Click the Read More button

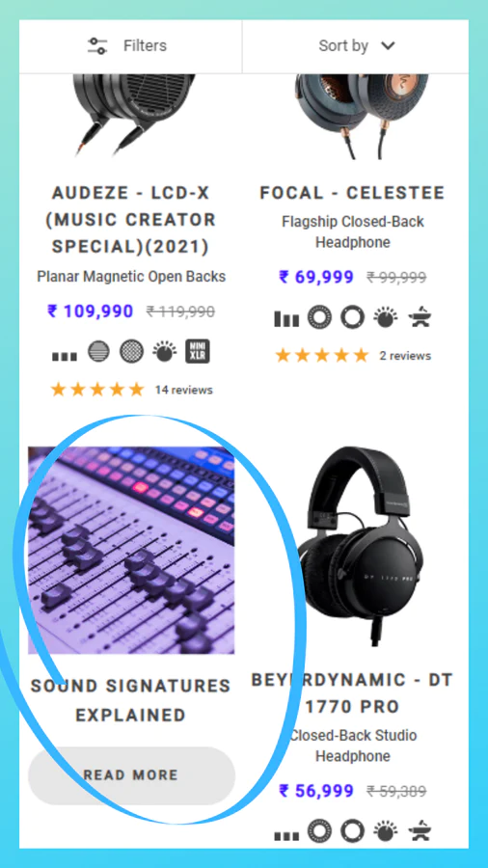(132, 775)
